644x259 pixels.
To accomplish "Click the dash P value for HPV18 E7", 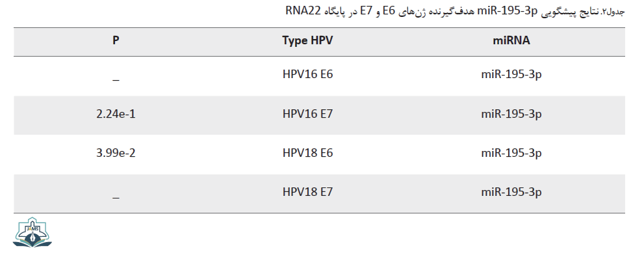I will click(x=116, y=197).
